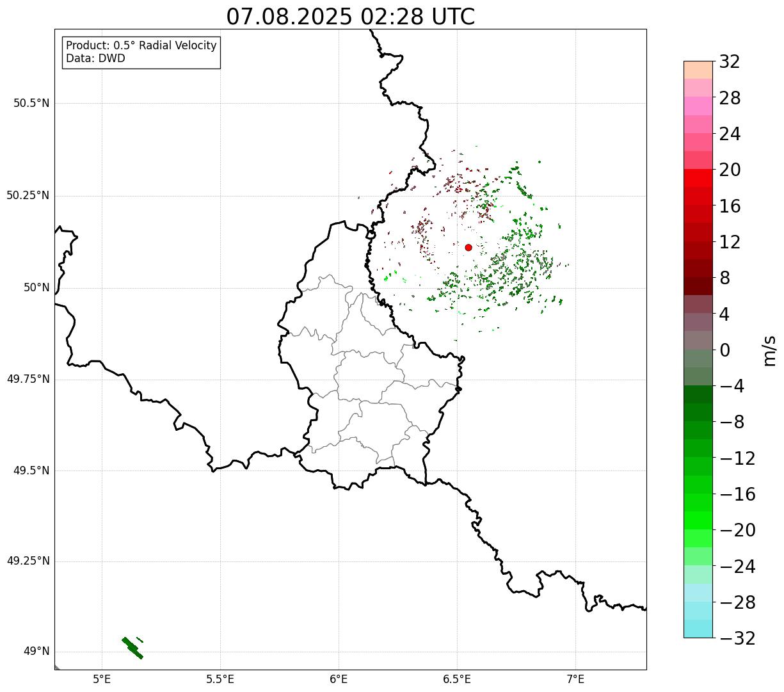Click the colorbar −8 tick label

732,422
